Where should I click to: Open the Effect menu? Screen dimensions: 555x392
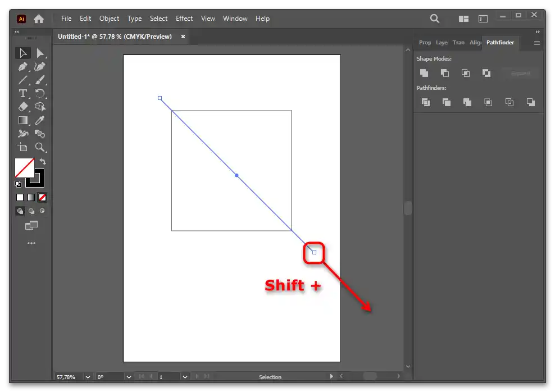[x=184, y=19]
